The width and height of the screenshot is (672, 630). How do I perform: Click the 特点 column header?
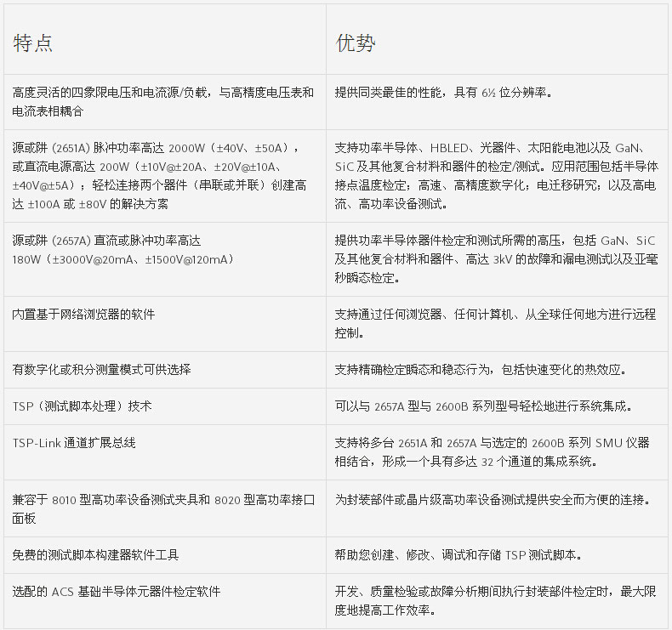33,43
